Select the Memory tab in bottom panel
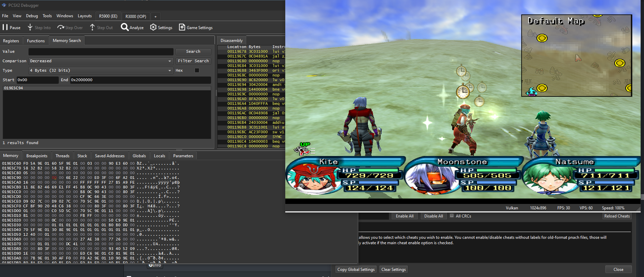Screen dimensions: 644x277 tap(11, 156)
